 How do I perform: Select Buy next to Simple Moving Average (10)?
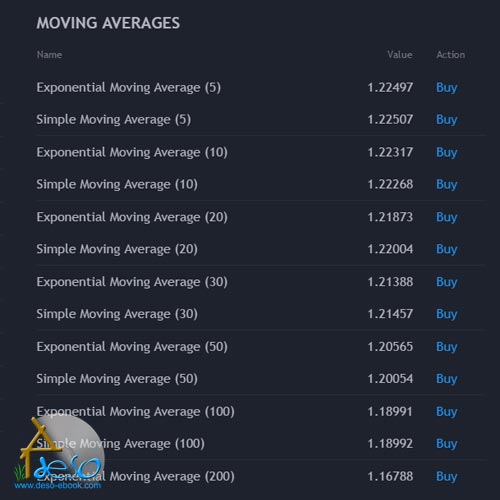click(x=446, y=184)
